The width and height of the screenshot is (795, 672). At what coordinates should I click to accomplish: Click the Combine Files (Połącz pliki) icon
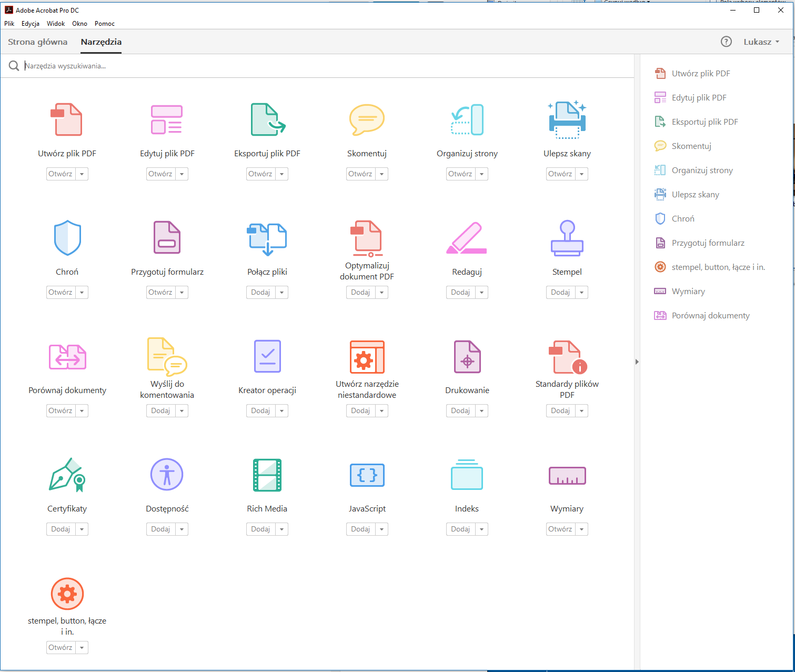click(x=267, y=239)
